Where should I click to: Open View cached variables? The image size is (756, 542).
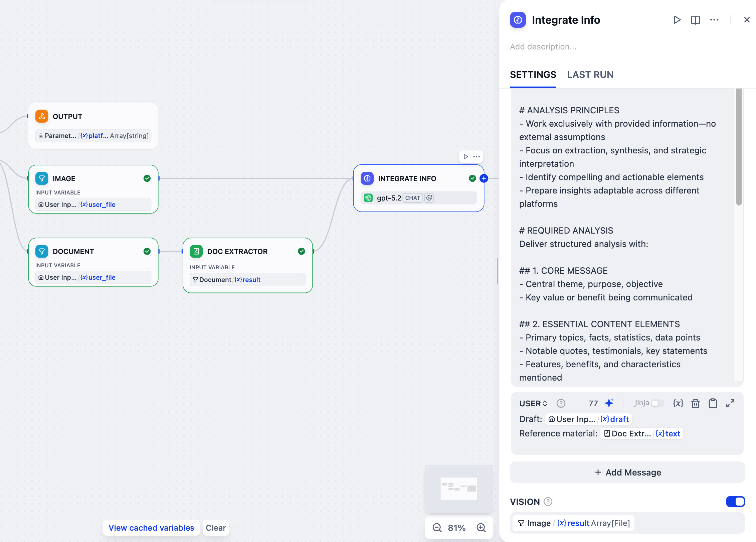[x=151, y=528]
